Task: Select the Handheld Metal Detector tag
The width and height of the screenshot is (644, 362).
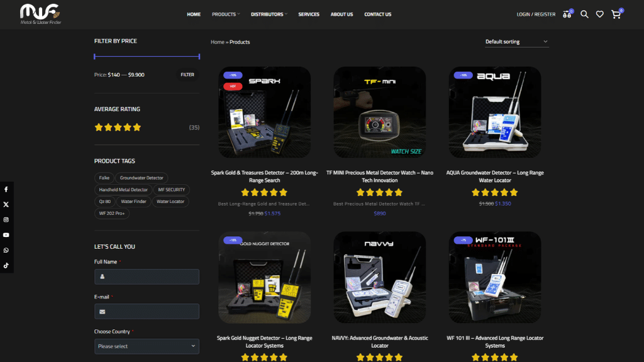Action: pos(123,190)
